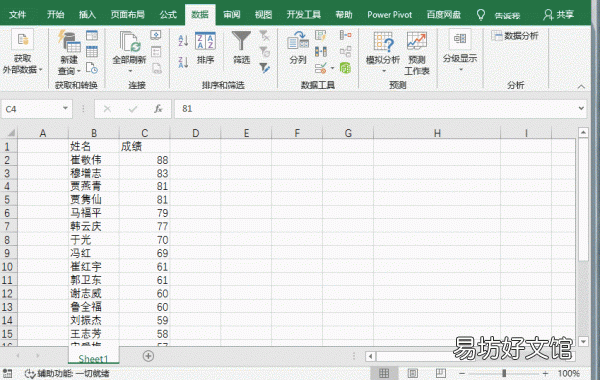The width and height of the screenshot is (600, 380).
Task: Open the 文件 (File) tab
Action: 18,15
